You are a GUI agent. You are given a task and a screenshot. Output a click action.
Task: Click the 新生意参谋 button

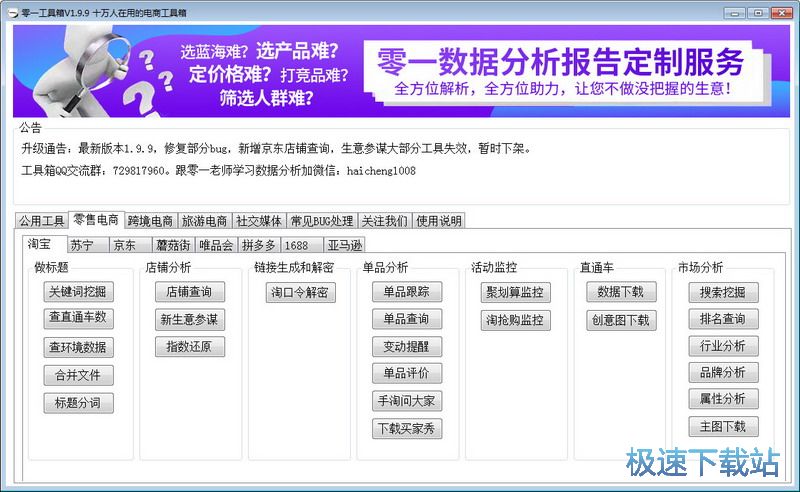pyautogui.click(x=189, y=320)
